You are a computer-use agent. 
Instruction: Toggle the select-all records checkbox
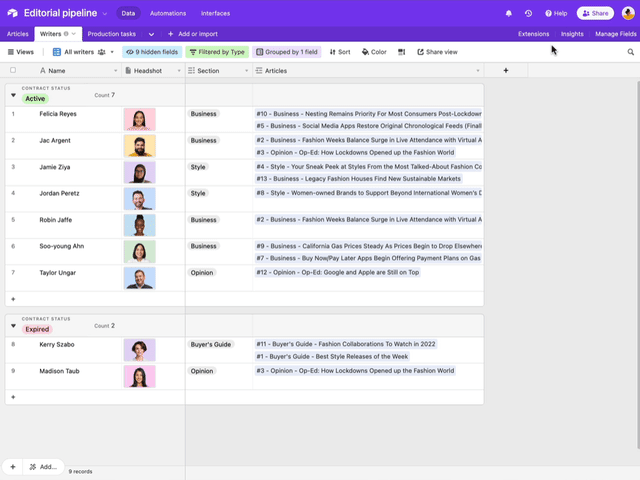pos(13,70)
